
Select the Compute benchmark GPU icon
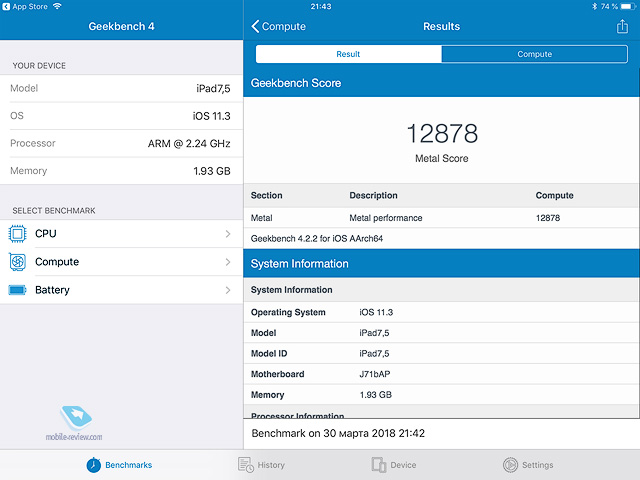[17, 262]
